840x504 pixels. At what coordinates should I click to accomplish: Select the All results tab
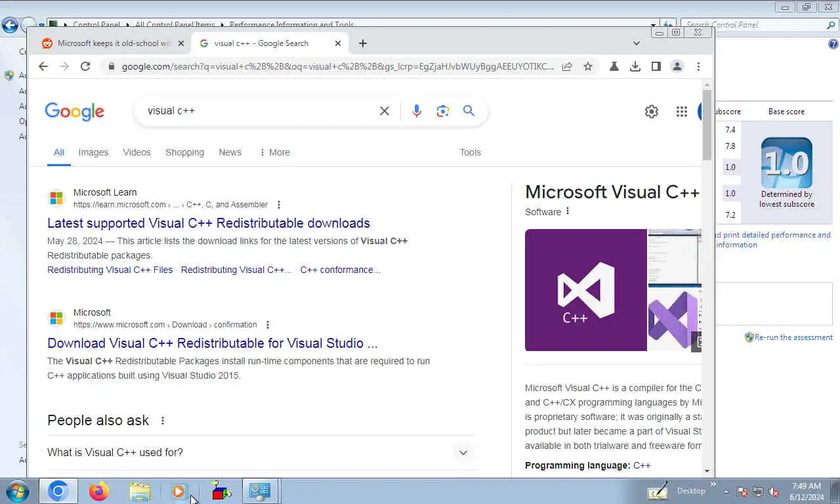coord(59,152)
